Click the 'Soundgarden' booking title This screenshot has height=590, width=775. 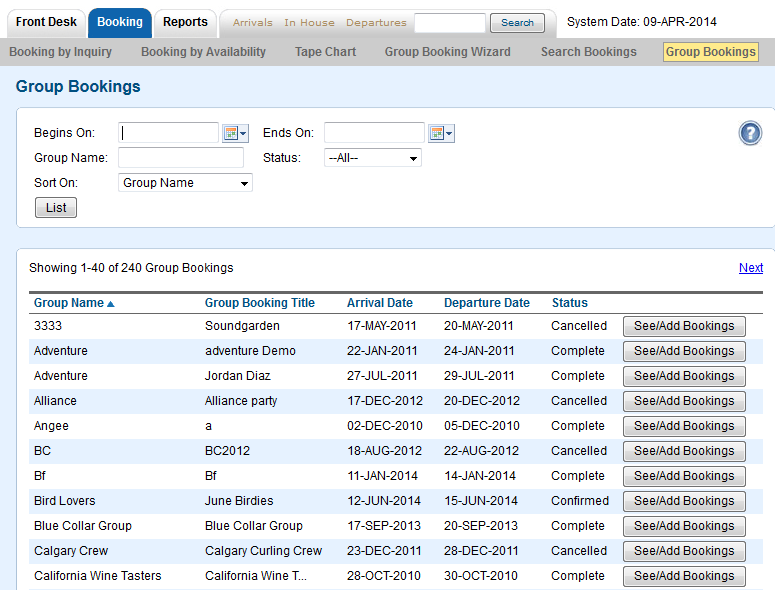click(x=242, y=326)
